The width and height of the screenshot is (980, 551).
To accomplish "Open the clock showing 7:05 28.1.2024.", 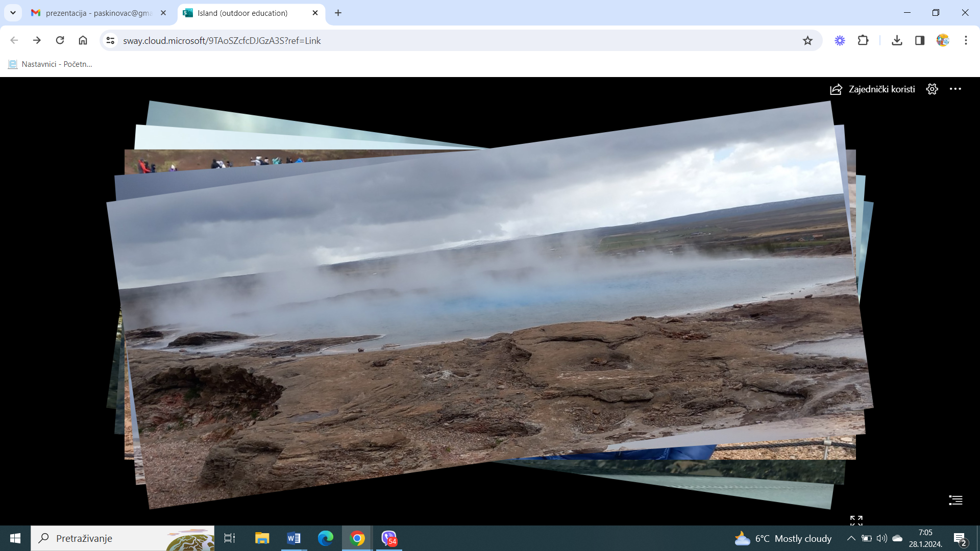I will [925, 538].
